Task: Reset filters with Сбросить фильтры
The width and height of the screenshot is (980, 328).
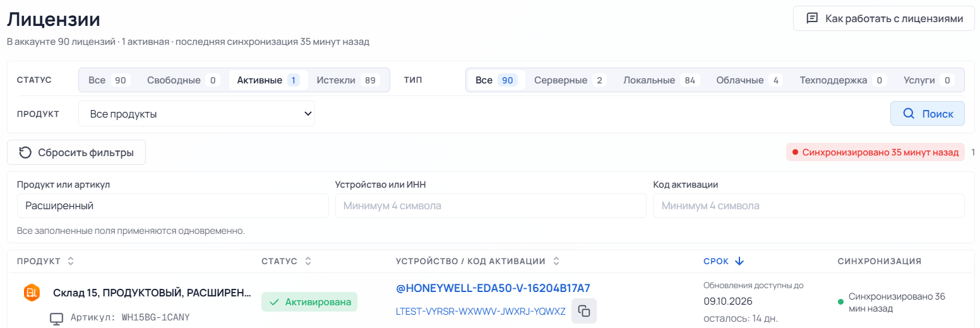Action: pos(76,152)
